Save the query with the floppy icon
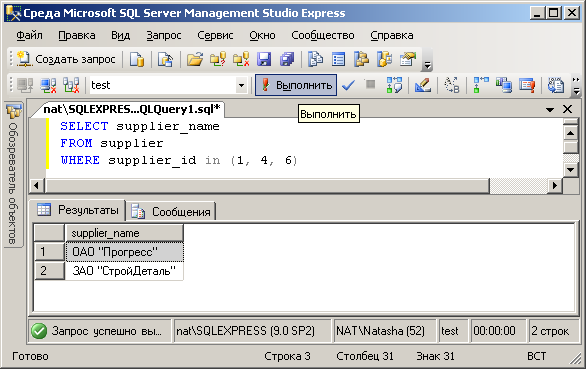The image size is (586, 369). (264, 59)
